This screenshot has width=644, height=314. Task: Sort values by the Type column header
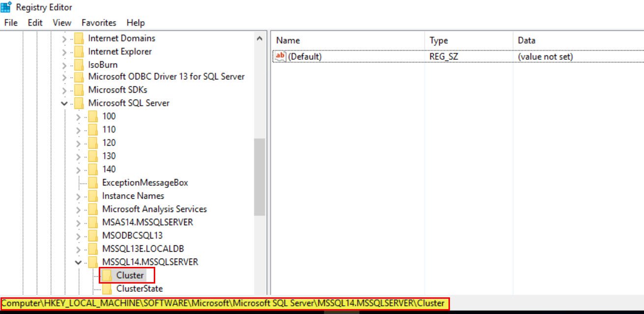point(469,40)
